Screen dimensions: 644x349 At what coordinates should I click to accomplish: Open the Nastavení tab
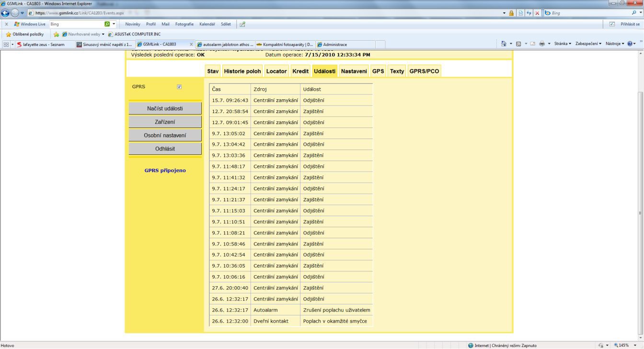354,71
